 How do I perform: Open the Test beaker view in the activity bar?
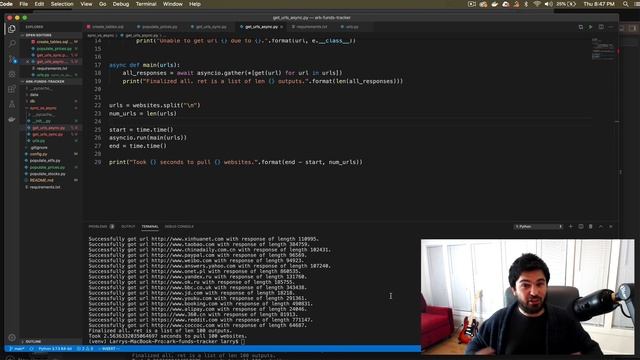tap(12, 104)
